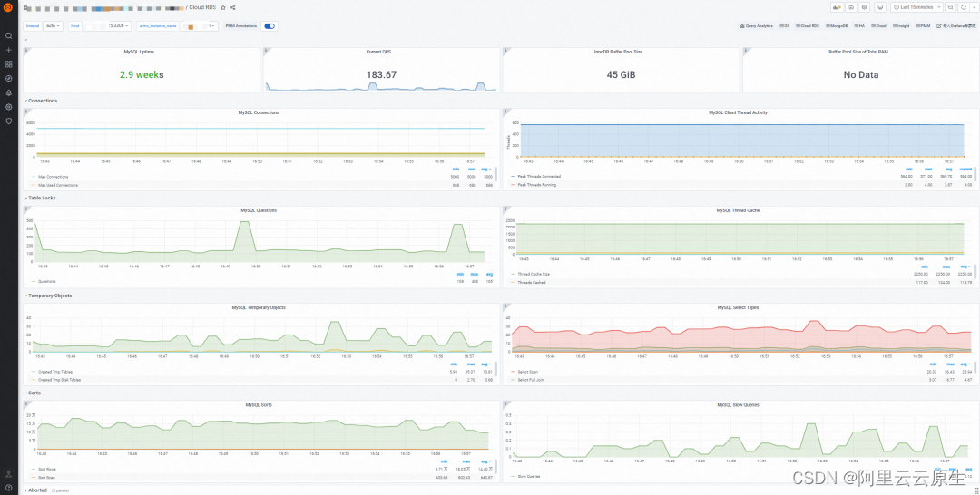This screenshot has height=495, width=980.
Task: Toggle Created Tmp Disk Tables series in legend
Action: (59, 380)
